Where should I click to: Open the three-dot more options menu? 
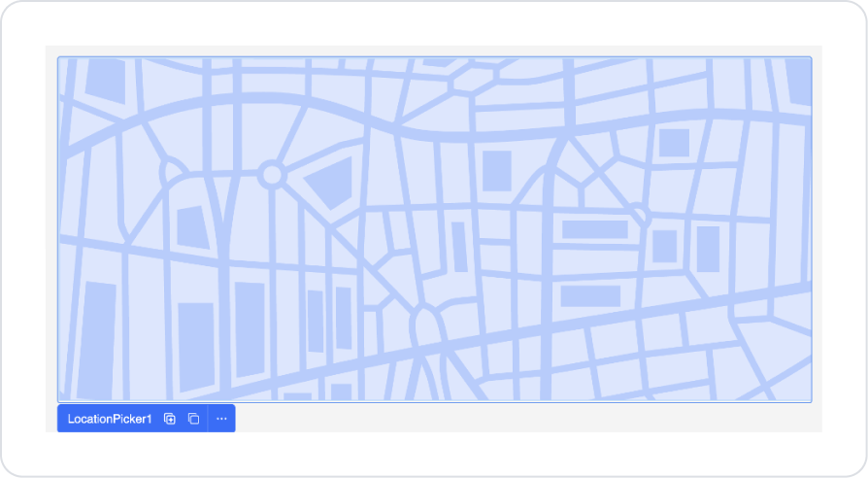coord(221,419)
